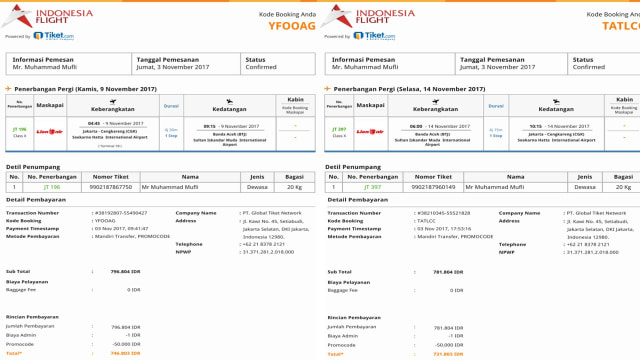Viewport: 640px width, 360px height.
Task: Select 'Jumat, 3 November 2017' on right ticket
Action: coord(498,67)
